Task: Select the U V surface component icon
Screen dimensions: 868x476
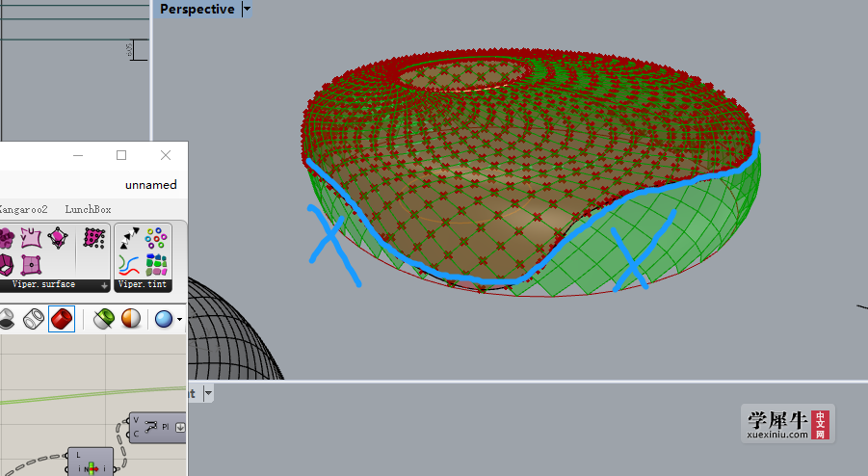Action: coord(32,238)
